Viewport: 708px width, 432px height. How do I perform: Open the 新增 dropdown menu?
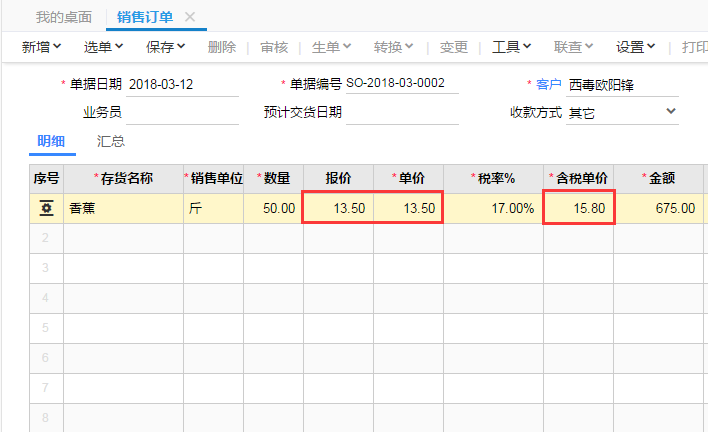point(41,46)
